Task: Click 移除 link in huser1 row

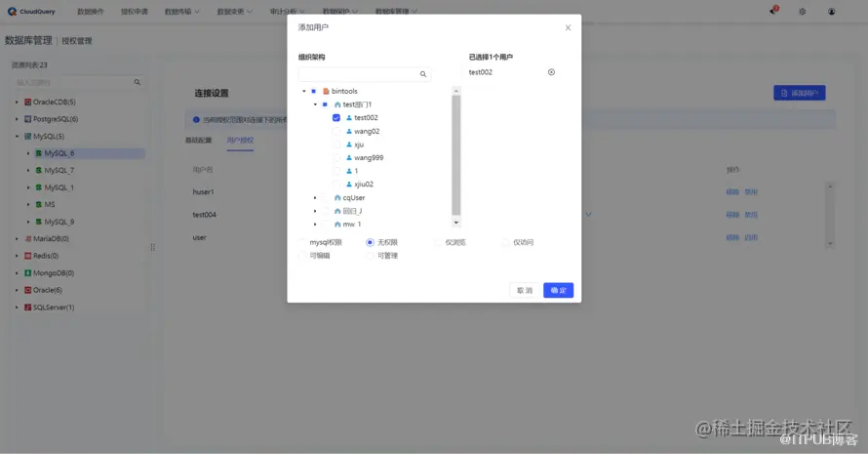Action: coord(732,191)
